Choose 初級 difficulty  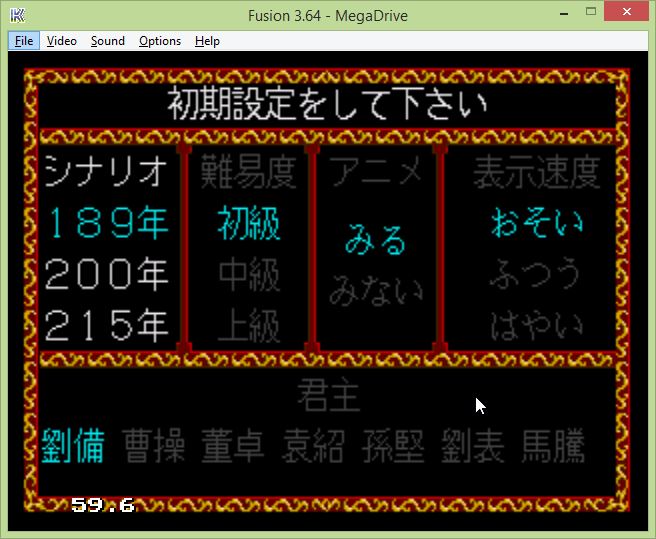pyautogui.click(x=249, y=223)
